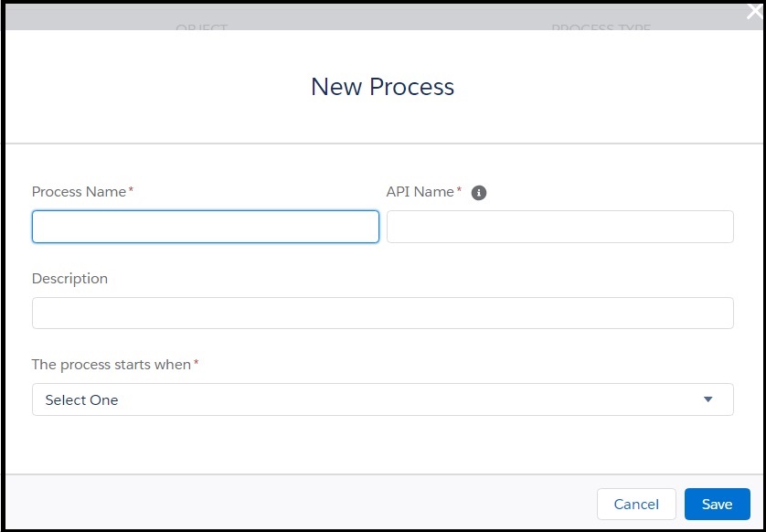This screenshot has width=766, height=532.
Task: Close the New Process dialog with X
Action: click(x=755, y=12)
